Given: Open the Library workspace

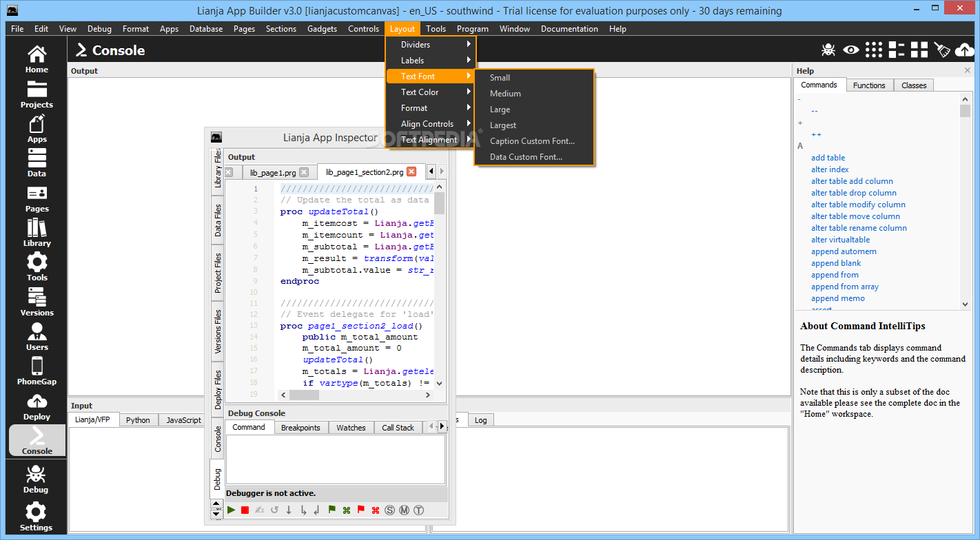Looking at the screenshot, I should [x=37, y=233].
